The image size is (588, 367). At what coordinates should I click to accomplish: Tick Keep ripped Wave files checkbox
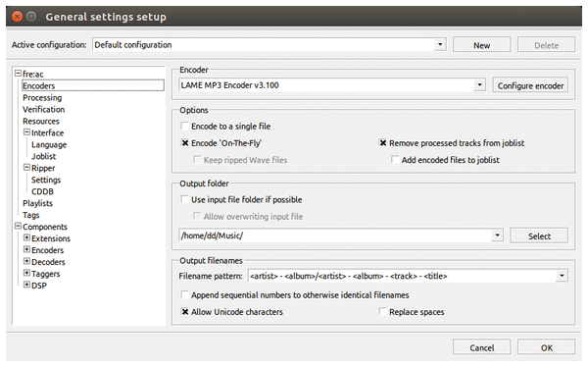(x=197, y=160)
